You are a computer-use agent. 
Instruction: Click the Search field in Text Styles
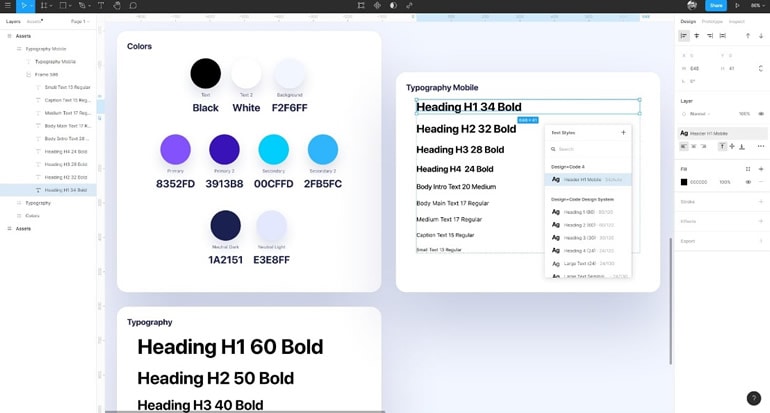tap(588, 149)
